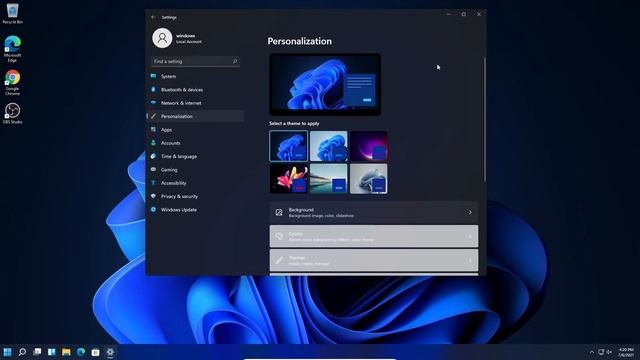The height and width of the screenshot is (360, 640).
Task: Apply the purple glow theme
Action: click(x=369, y=146)
